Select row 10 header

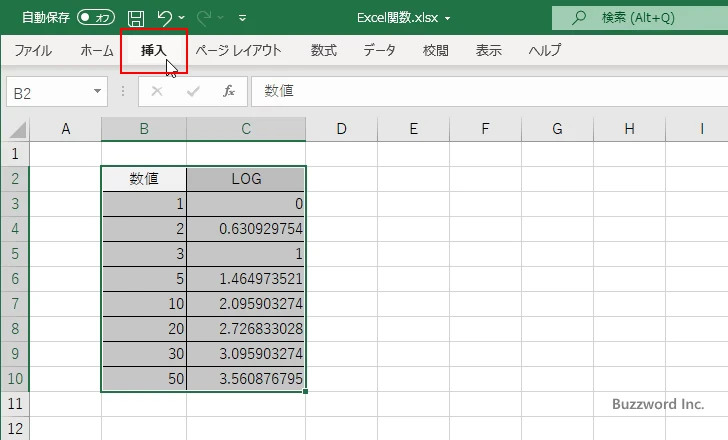[15, 379]
